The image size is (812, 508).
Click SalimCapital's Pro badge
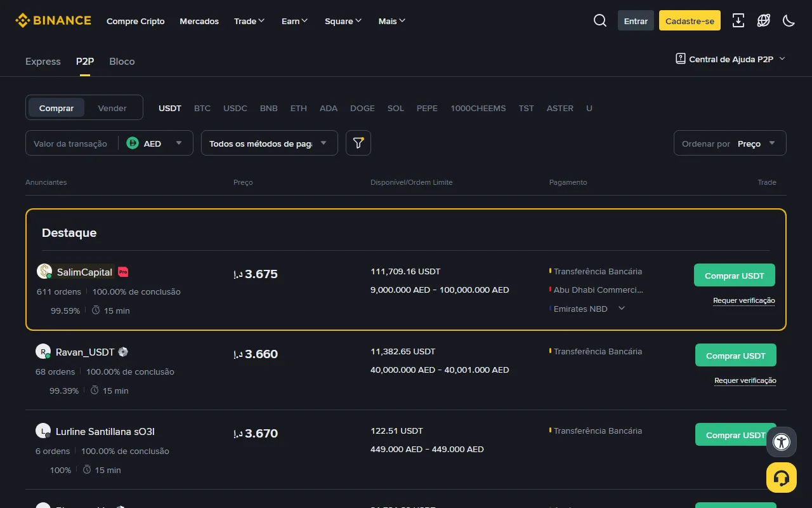point(123,272)
